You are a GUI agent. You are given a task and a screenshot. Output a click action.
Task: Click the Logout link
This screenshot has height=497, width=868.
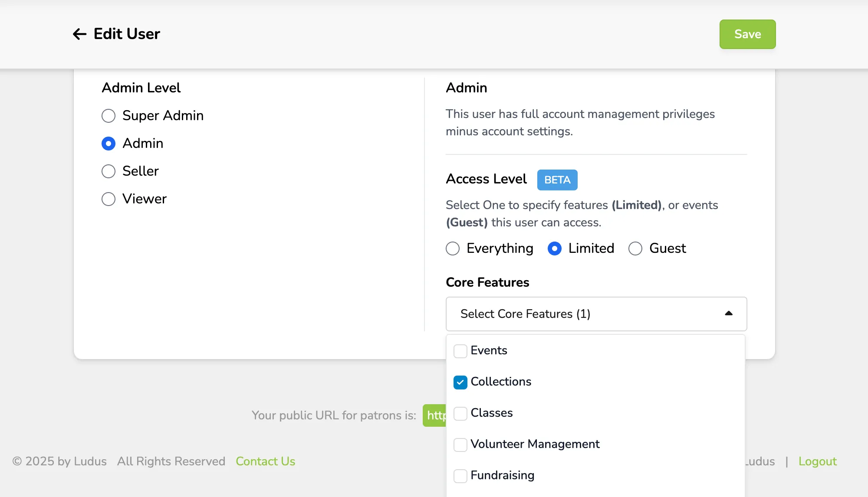click(818, 461)
